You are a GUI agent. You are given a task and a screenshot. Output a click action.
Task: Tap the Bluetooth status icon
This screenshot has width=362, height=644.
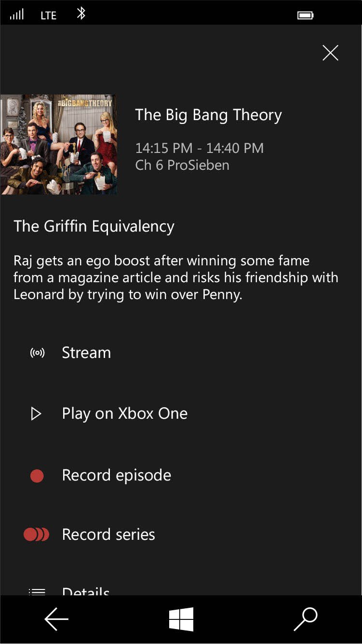click(x=81, y=14)
